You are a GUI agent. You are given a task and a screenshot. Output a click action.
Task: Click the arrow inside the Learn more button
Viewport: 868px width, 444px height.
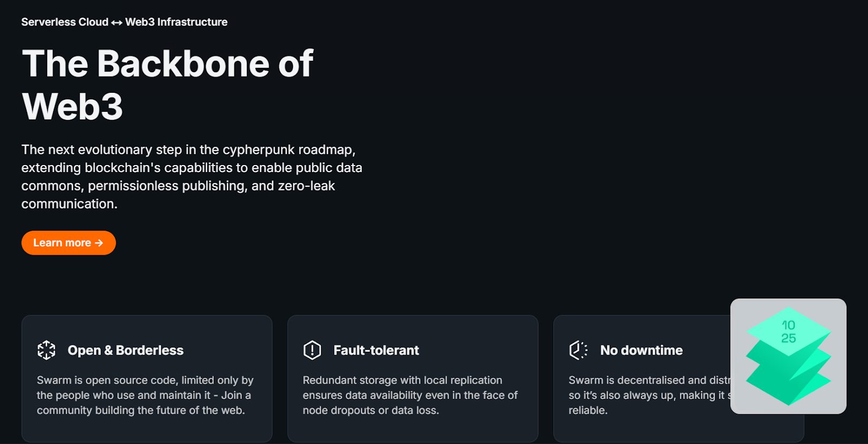coord(99,243)
